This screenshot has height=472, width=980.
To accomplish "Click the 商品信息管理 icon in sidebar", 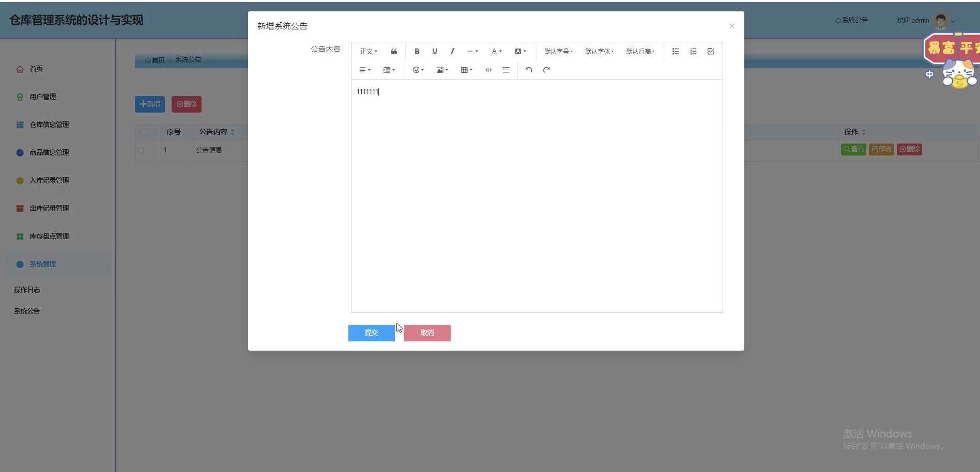I will point(20,153).
